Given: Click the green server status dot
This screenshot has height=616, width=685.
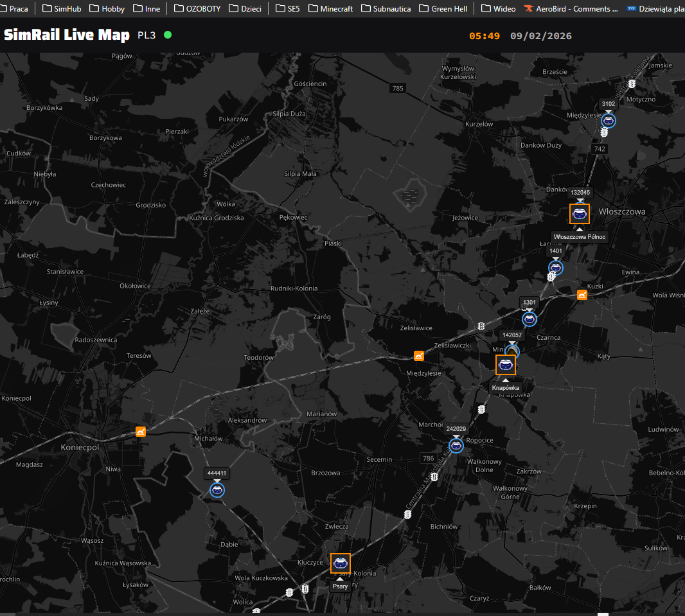Looking at the screenshot, I should [x=168, y=35].
